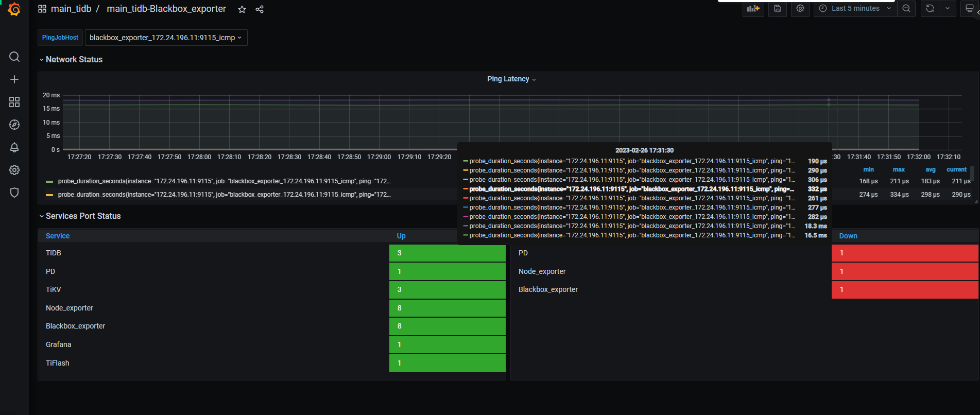Collapse the Network Status row
980x415 pixels.
[74, 60]
